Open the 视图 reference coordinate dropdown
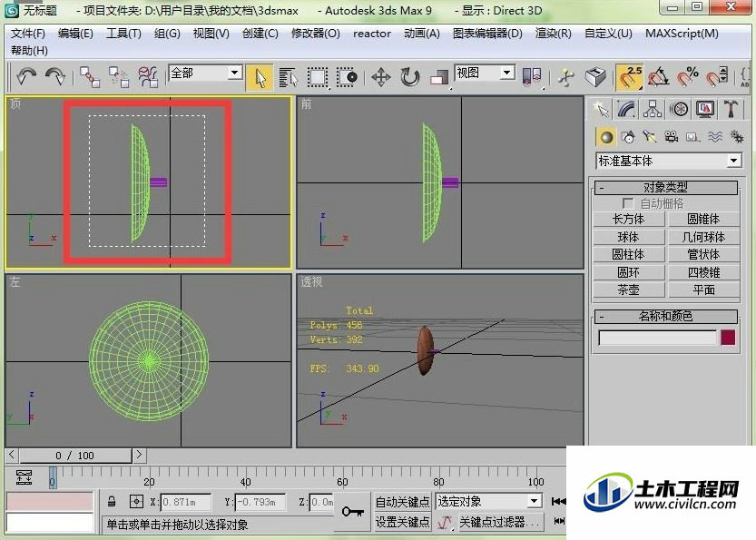The image size is (756, 540). point(485,73)
